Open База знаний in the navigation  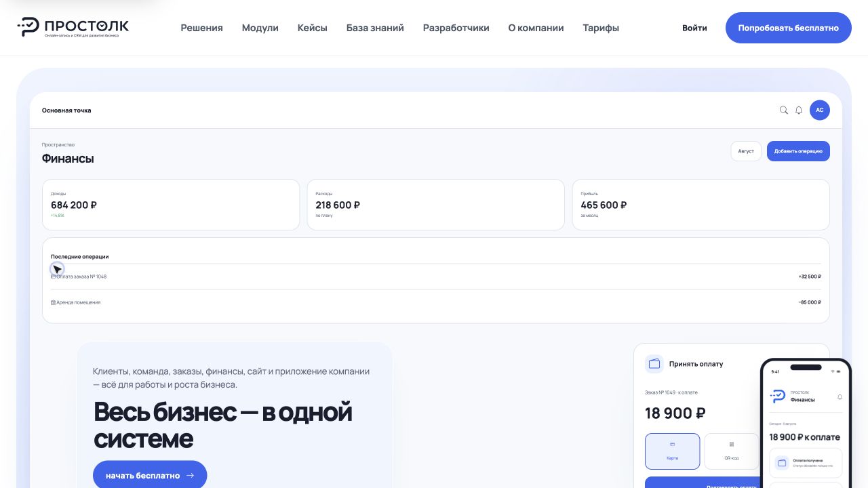(375, 28)
